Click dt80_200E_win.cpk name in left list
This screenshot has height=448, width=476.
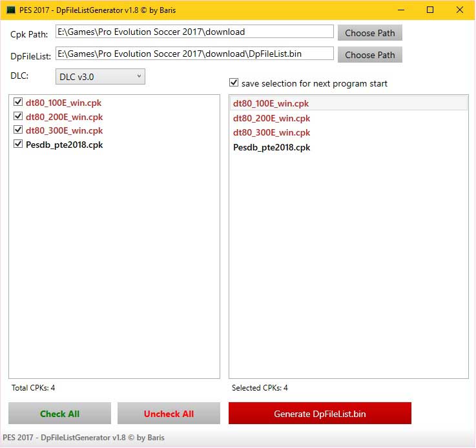[x=64, y=117]
